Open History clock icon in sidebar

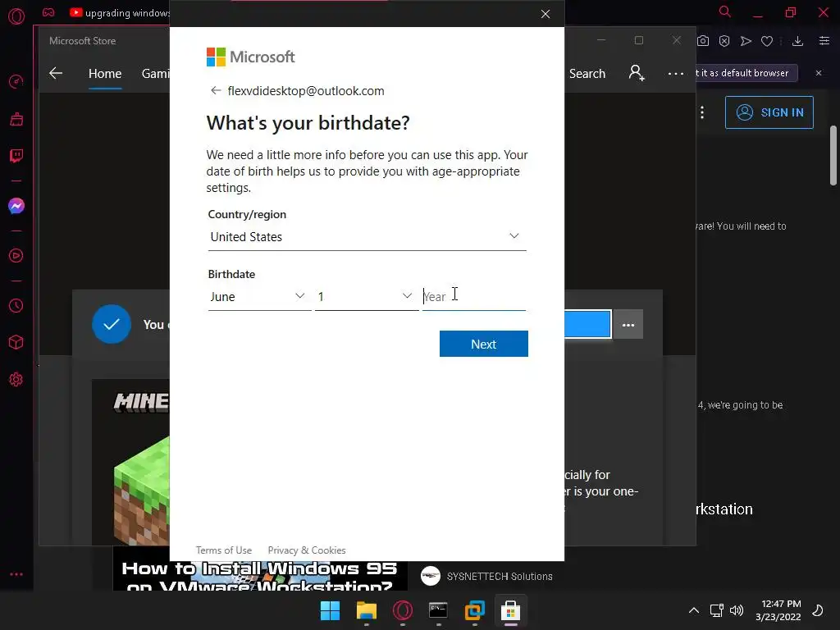click(x=16, y=305)
